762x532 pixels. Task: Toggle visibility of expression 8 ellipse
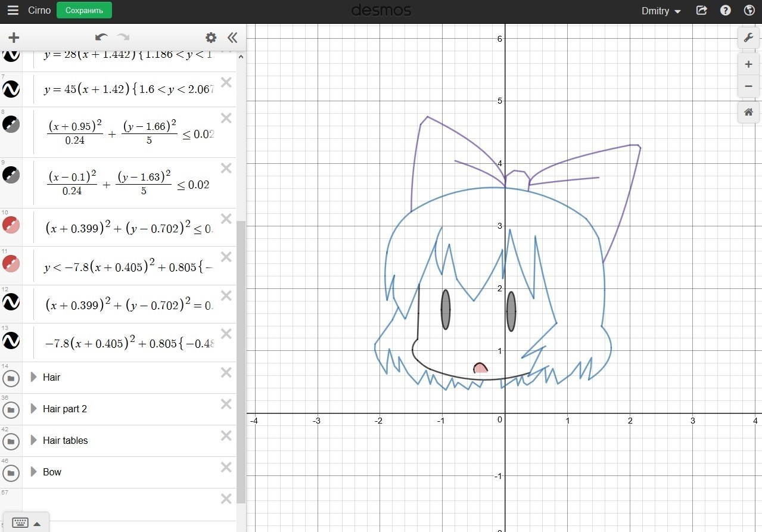[x=11, y=124]
